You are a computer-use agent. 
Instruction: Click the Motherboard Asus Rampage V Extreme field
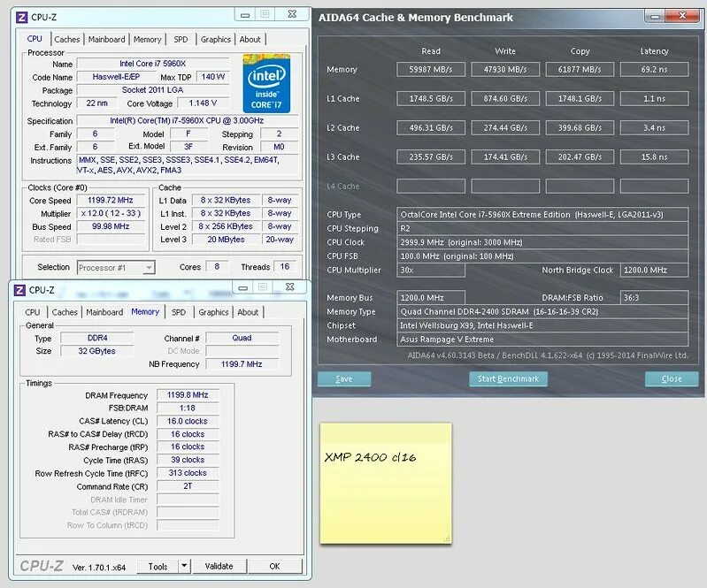click(542, 340)
